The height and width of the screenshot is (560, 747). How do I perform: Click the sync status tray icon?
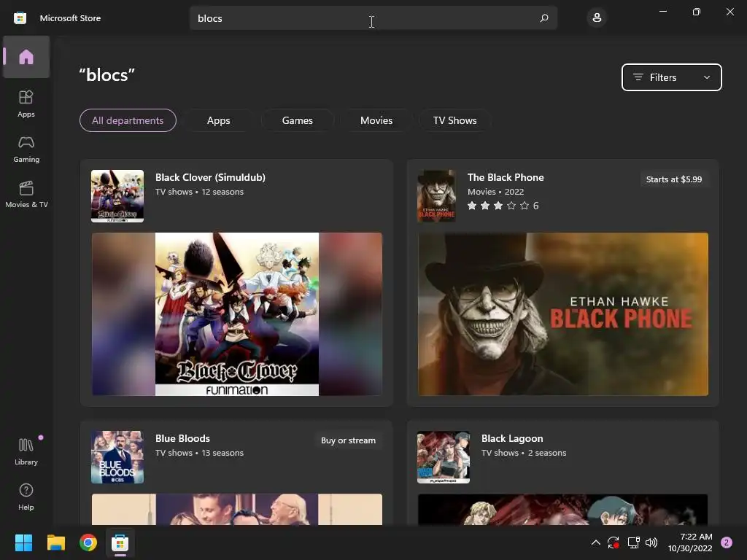(613, 542)
